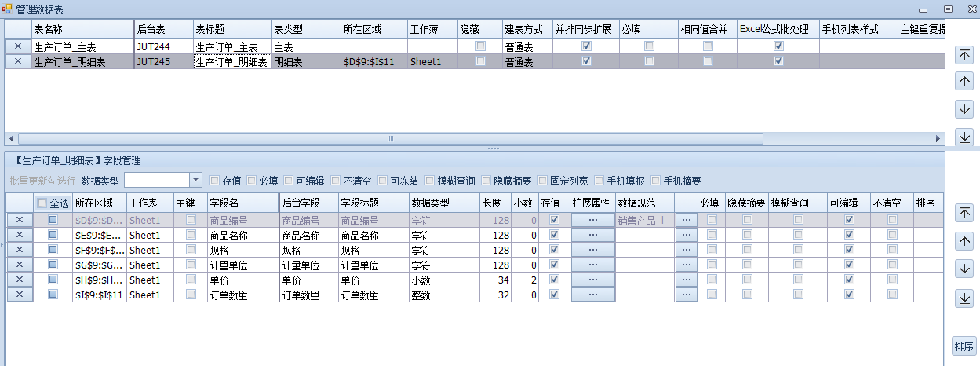Move field up one in lower panel

tap(965, 241)
